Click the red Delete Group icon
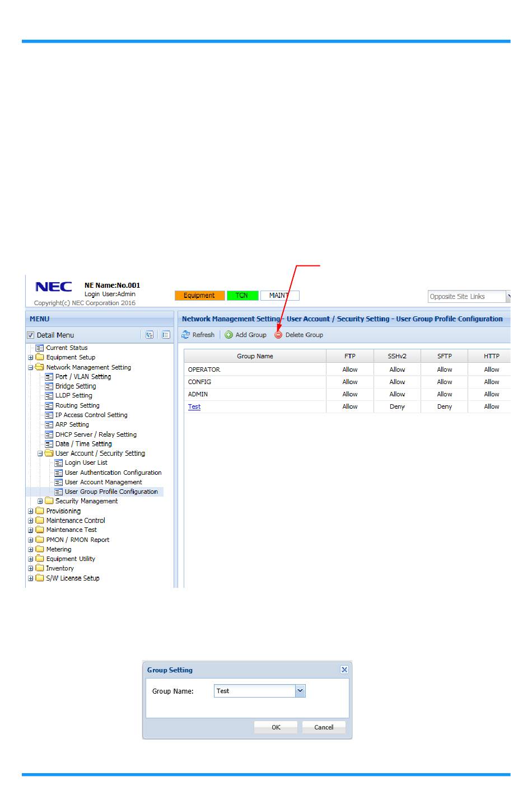 coord(278,335)
